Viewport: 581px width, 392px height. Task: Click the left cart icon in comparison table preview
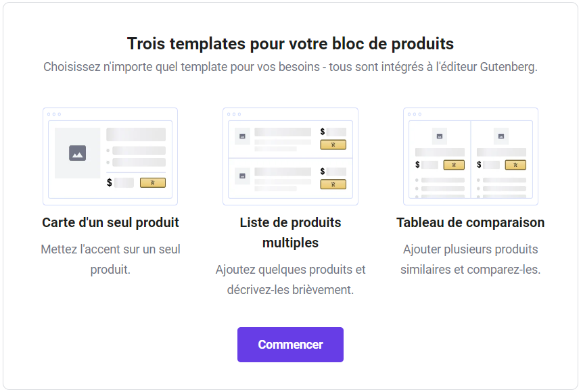point(454,164)
